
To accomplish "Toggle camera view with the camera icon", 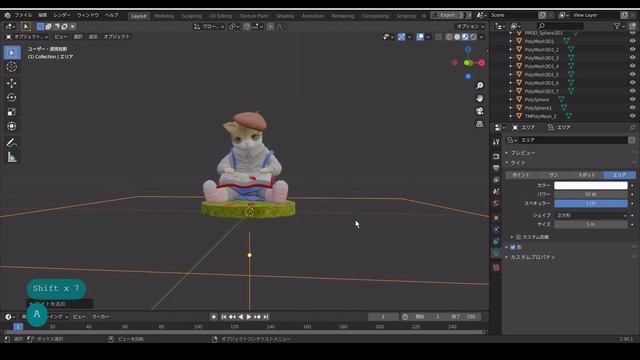I will click(x=480, y=111).
